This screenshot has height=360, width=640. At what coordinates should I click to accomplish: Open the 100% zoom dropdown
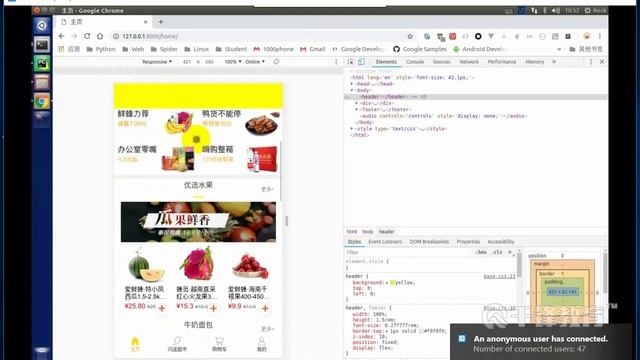click(233, 62)
